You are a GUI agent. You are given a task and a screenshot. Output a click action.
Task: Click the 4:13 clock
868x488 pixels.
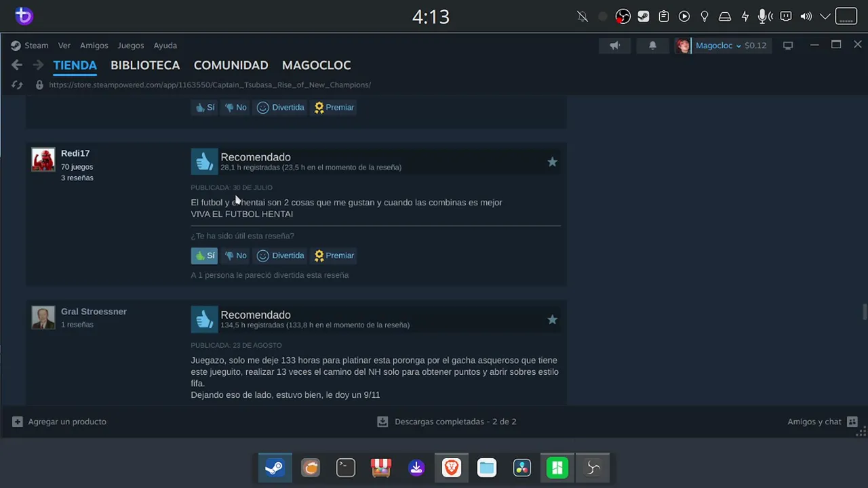(x=431, y=16)
